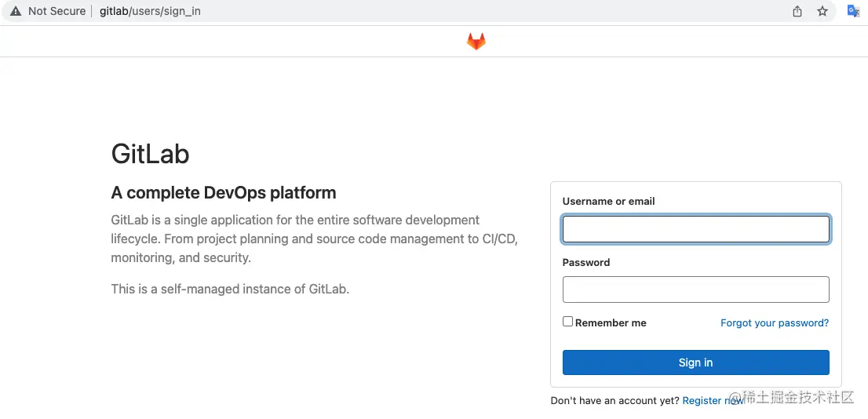
Task: Click the gitlab/users/sign_in address bar URL
Action: 150,11
